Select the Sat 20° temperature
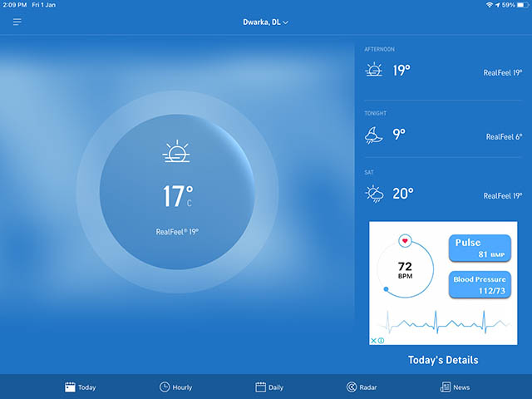Screen dimensions: 532x399 [x=403, y=194]
